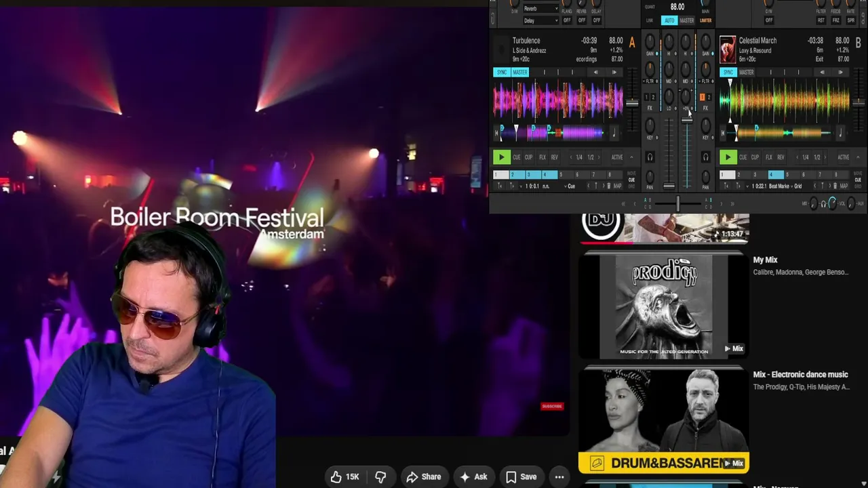Jump to start of deck A stripe
This screenshot has height=488, width=868.
[496, 133]
